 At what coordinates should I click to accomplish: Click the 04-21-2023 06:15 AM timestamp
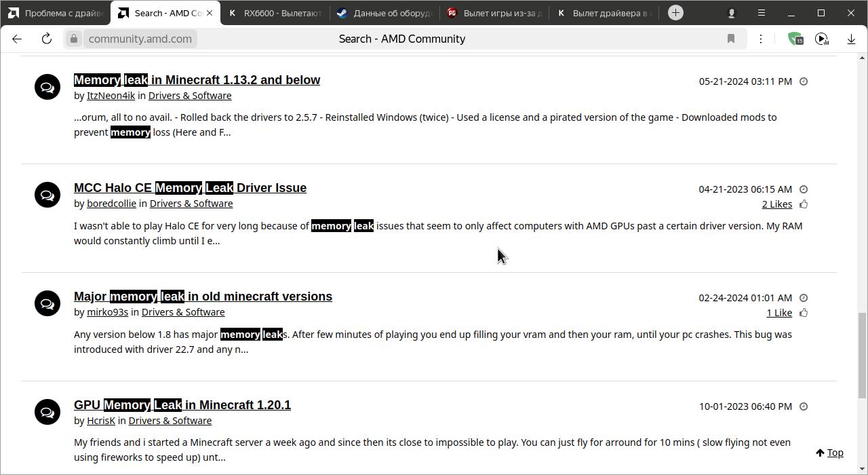745,189
